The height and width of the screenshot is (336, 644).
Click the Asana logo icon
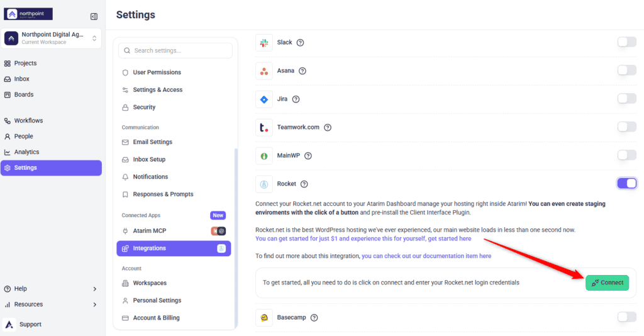[264, 71]
